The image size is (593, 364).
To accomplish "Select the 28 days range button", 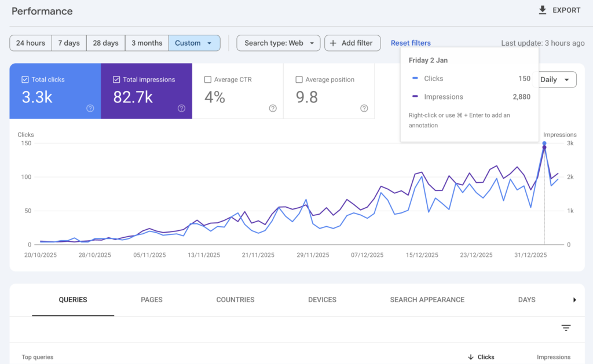I will coord(105,43).
